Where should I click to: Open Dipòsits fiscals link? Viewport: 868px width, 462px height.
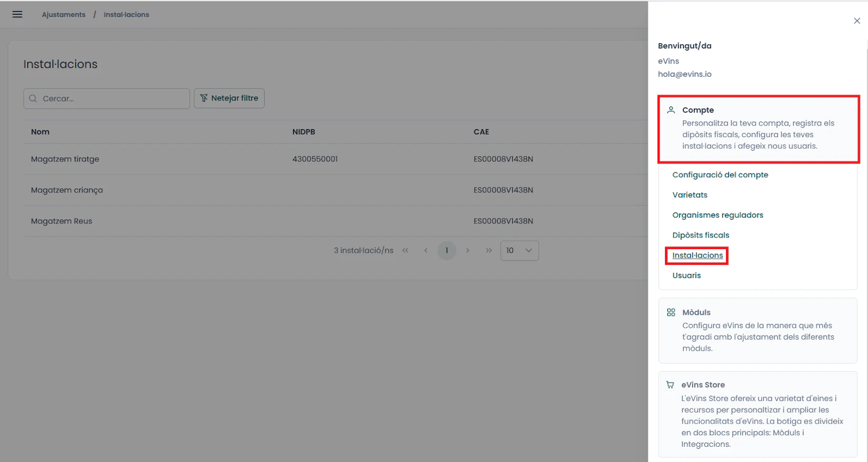tap(700, 235)
